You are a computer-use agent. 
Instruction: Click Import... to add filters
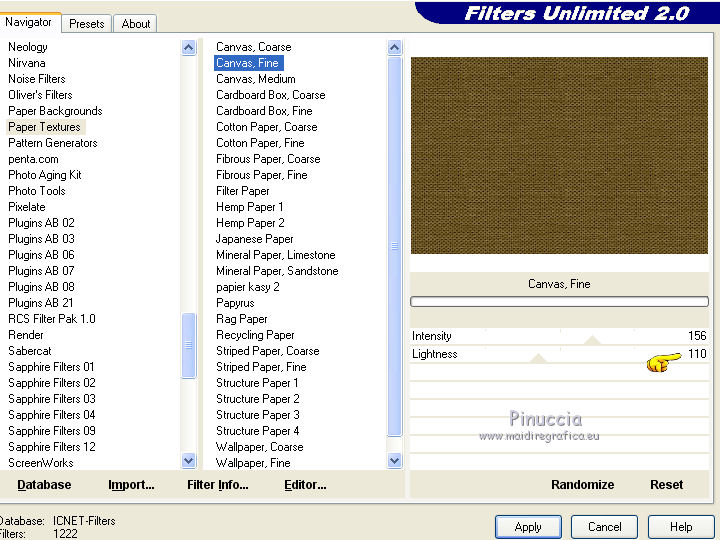pos(131,484)
